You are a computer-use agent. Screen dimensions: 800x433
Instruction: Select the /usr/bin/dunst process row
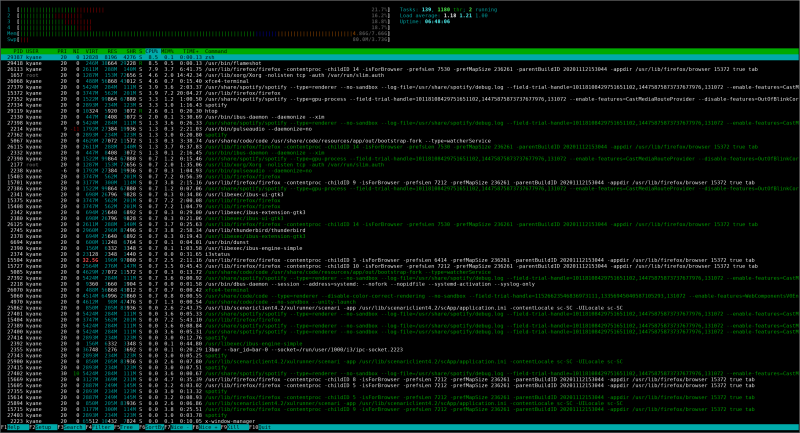400,243
